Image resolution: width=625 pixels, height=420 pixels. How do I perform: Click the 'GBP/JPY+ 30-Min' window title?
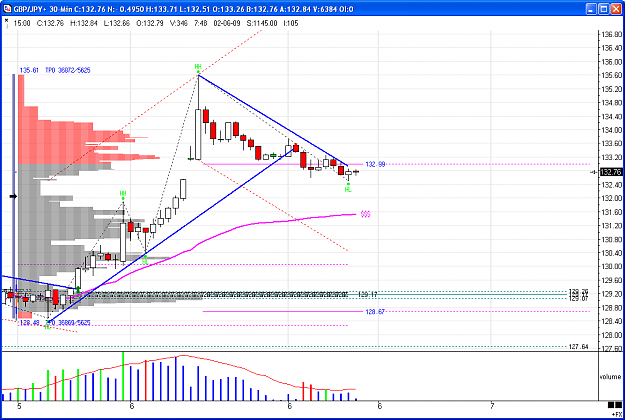pyautogui.click(x=41, y=9)
